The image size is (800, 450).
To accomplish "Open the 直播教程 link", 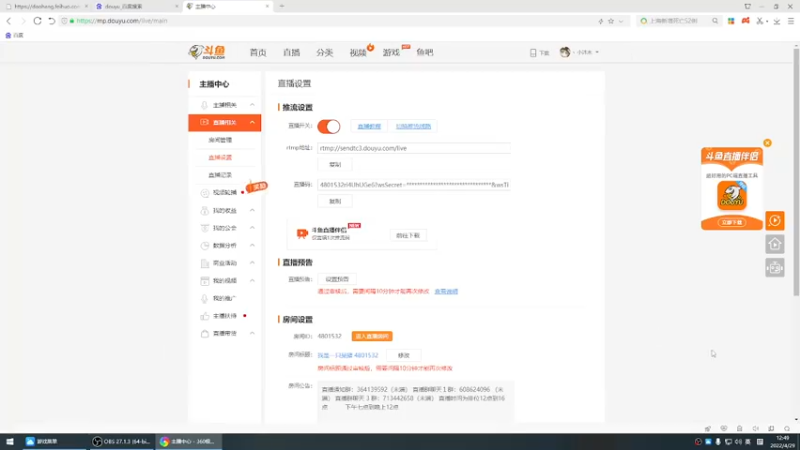I will click(x=369, y=127).
